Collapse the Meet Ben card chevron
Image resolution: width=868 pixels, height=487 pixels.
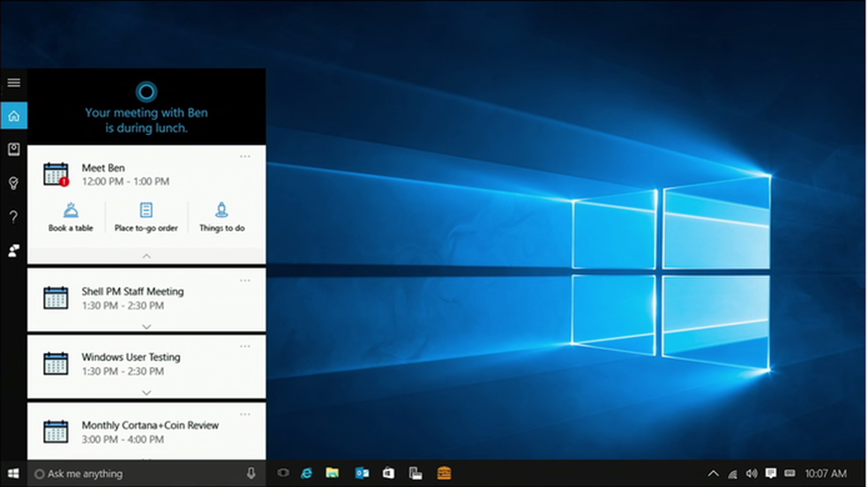coord(146,256)
